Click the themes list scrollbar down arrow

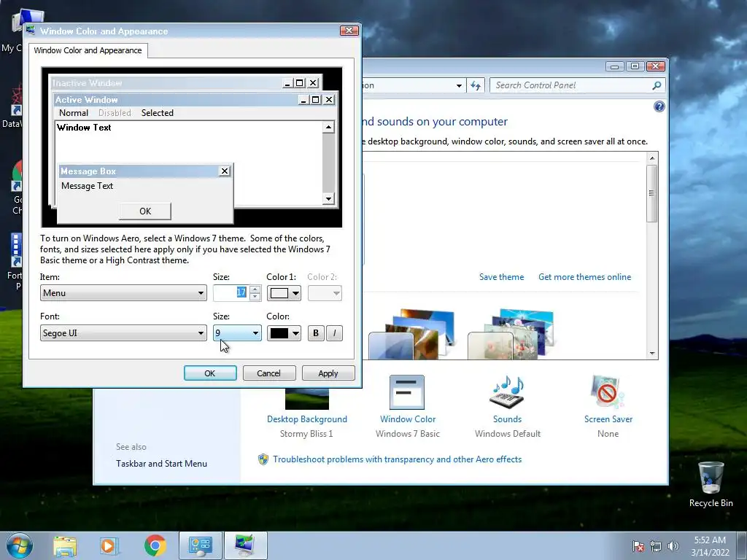click(x=652, y=354)
